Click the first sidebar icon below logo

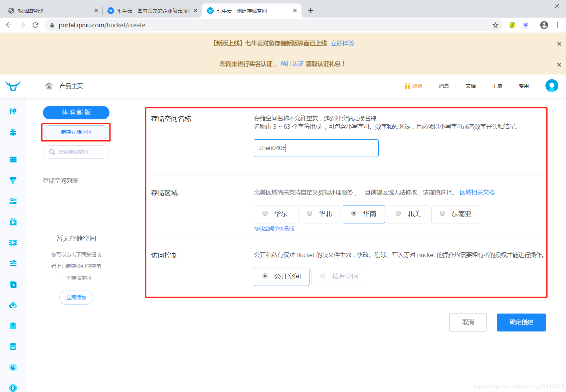point(13,111)
